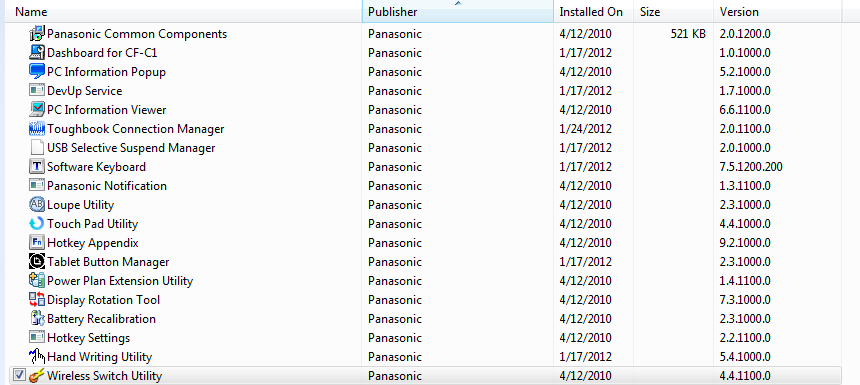This screenshot has width=860, height=385.
Task: Click the Hotkey Appendix Fn icon
Action: (x=37, y=242)
